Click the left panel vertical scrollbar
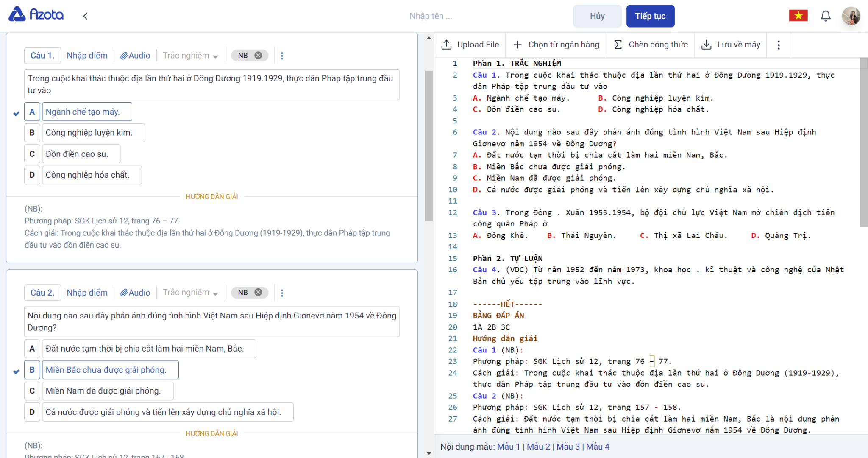The height and width of the screenshot is (458, 868). 428,146
